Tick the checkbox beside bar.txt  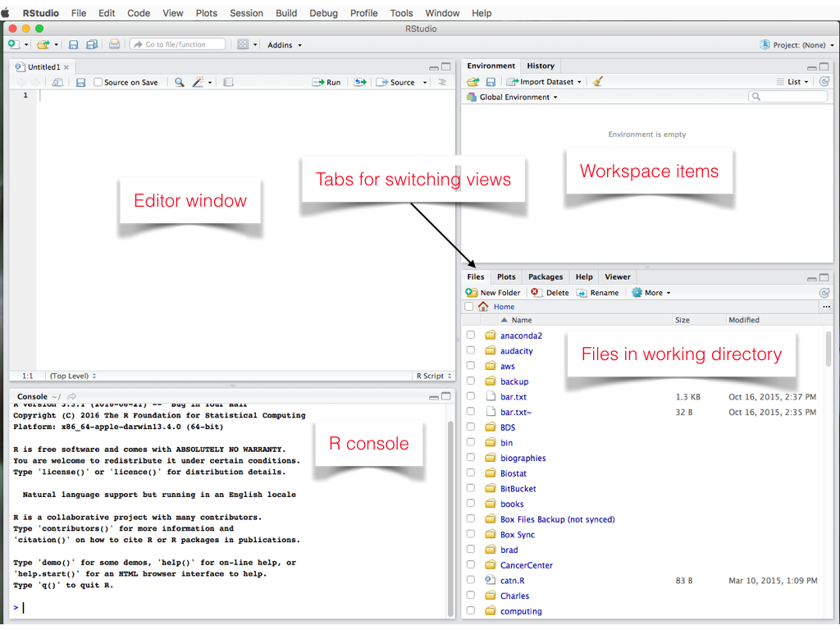point(470,397)
